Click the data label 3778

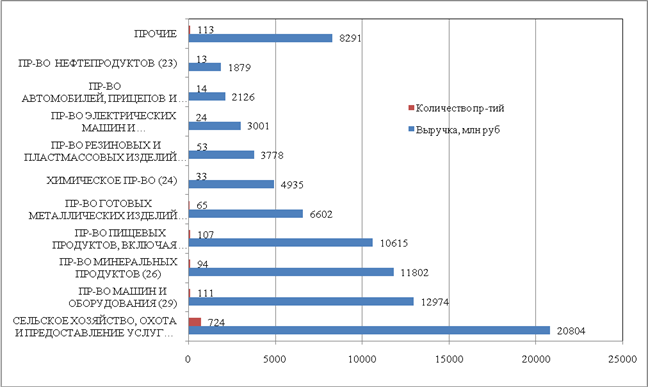point(272,155)
